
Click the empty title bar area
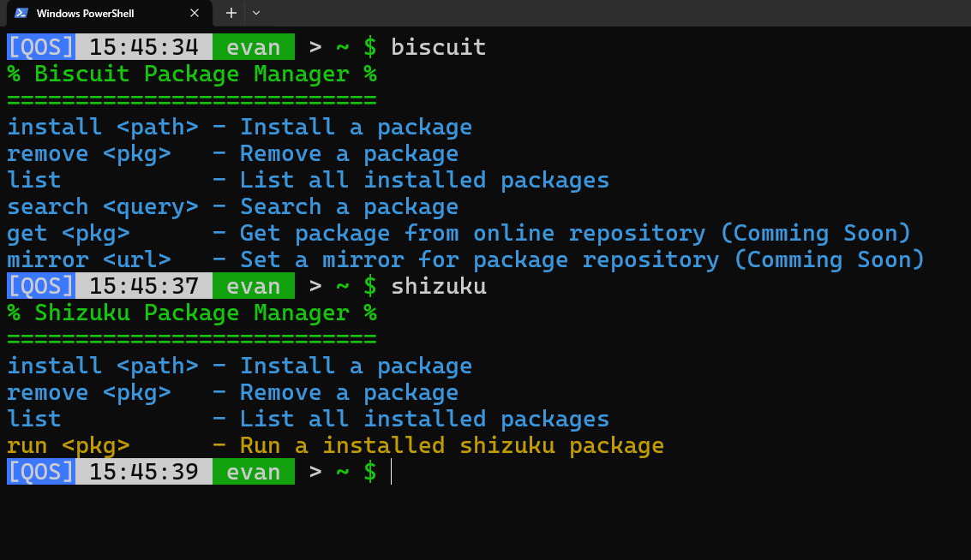click(x=613, y=13)
